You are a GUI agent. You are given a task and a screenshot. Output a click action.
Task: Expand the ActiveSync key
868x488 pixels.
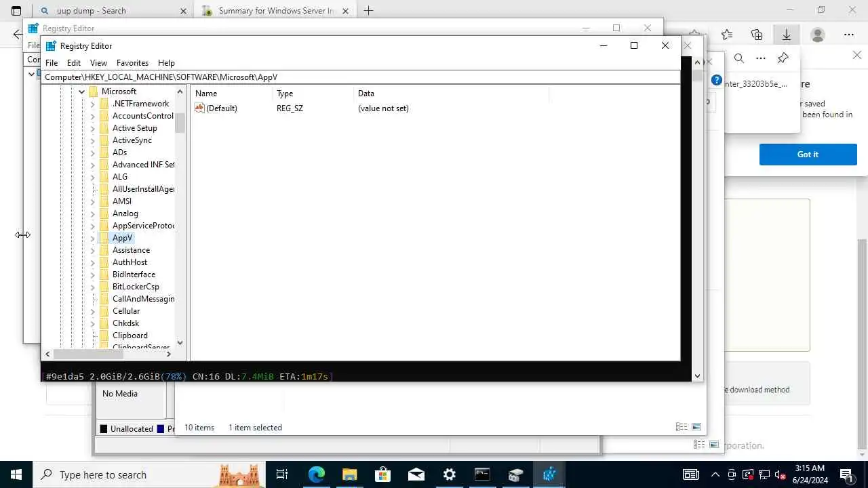[93, 140]
